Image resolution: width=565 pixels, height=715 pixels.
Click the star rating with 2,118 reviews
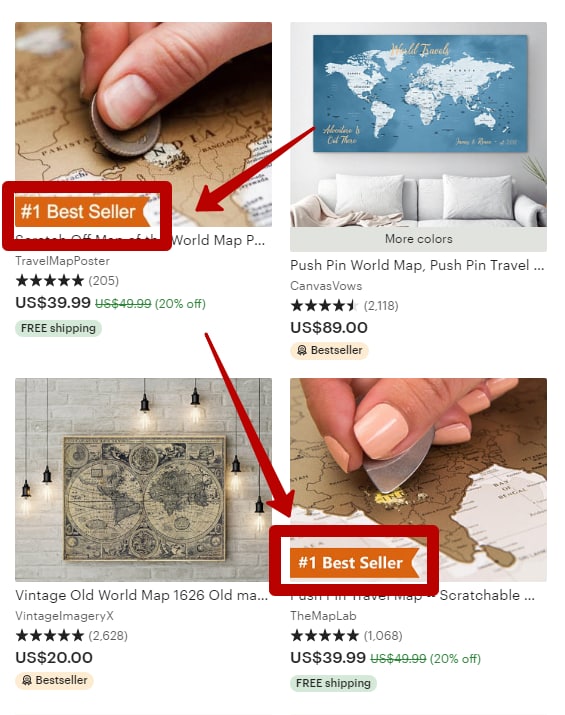tap(344, 306)
